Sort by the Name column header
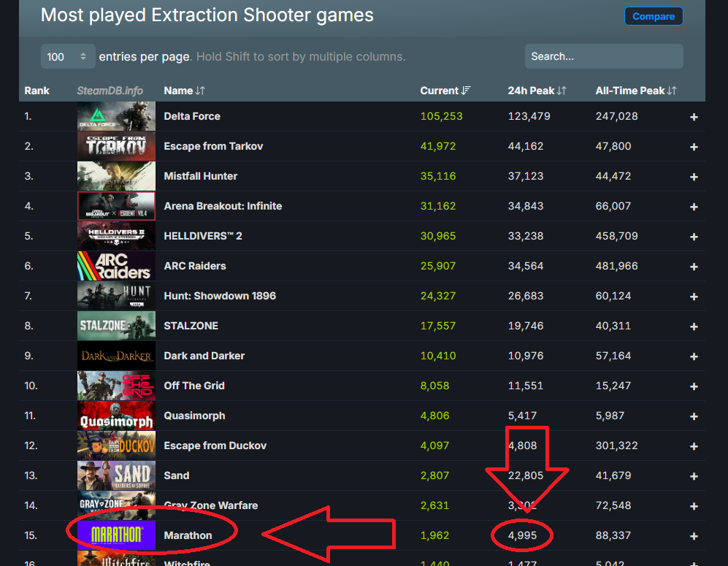728x566 pixels. coord(184,91)
